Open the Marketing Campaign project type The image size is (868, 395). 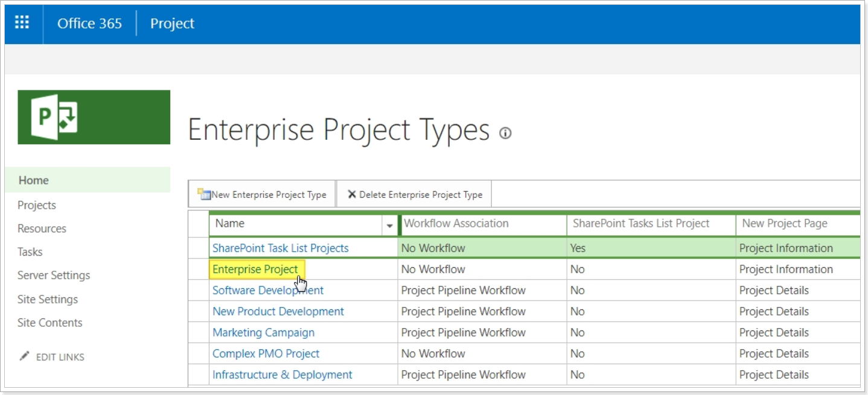point(263,332)
